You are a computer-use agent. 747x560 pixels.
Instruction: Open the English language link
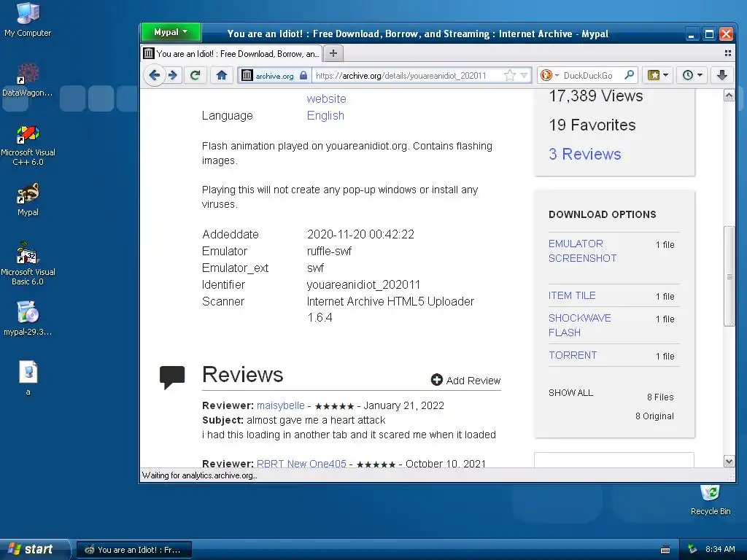pos(325,115)
